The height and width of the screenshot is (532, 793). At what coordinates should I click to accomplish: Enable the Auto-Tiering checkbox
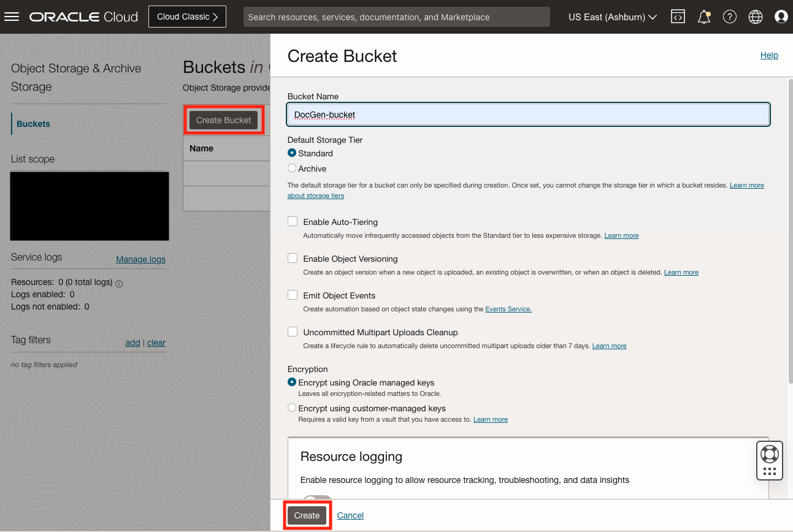[293, 221]
